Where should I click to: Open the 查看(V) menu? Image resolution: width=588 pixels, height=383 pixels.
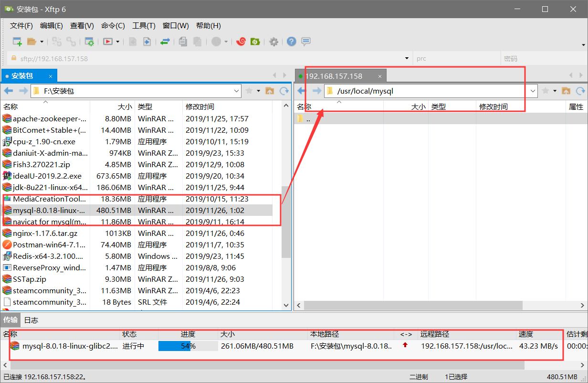(82, 26)
